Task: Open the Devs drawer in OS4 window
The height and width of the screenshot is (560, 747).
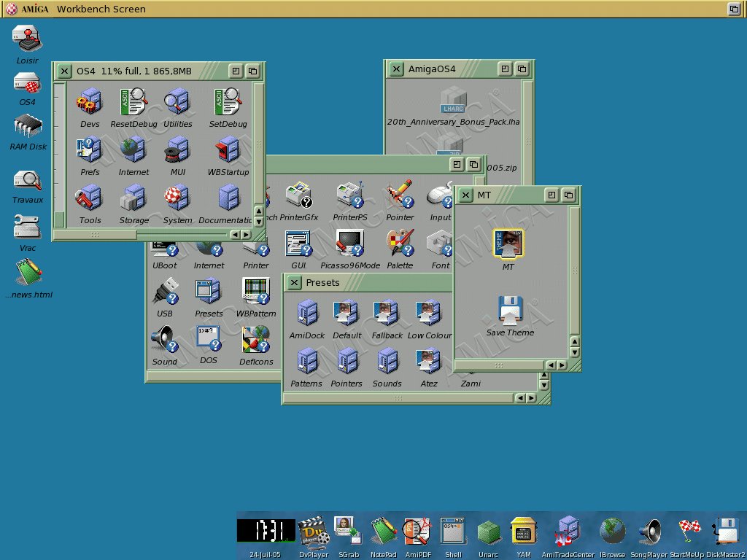Action: coord(89,101)
